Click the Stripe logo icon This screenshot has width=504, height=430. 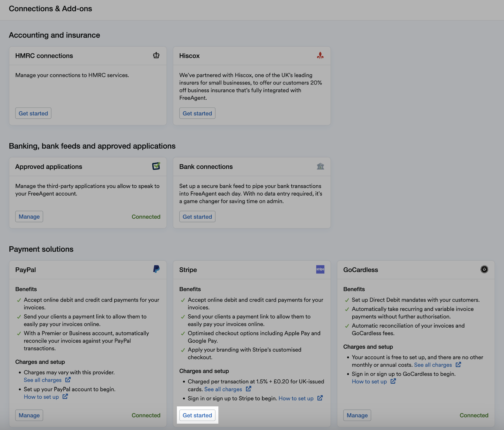point(320,269)
